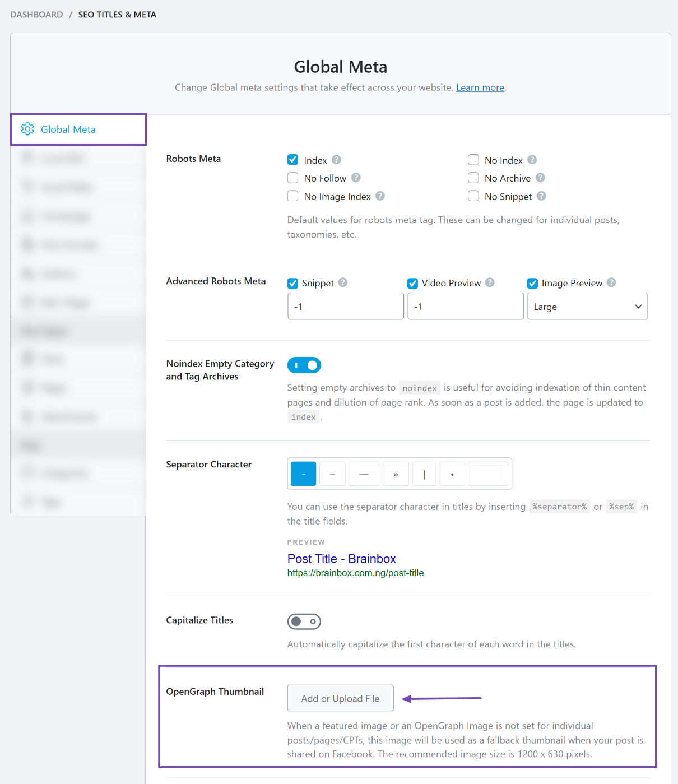Open help tooltip for No Archive
678x784 pixels.
point(540,178)
